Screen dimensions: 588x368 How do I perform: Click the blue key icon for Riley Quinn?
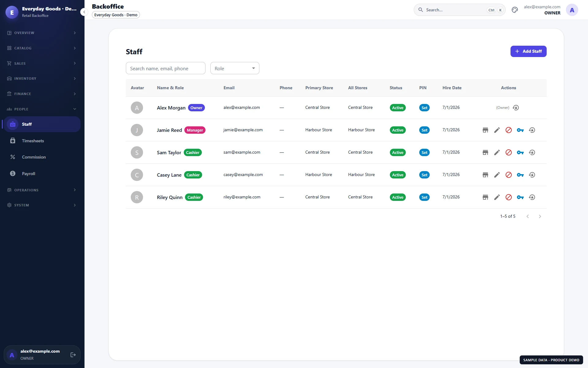tap(520, 197)
